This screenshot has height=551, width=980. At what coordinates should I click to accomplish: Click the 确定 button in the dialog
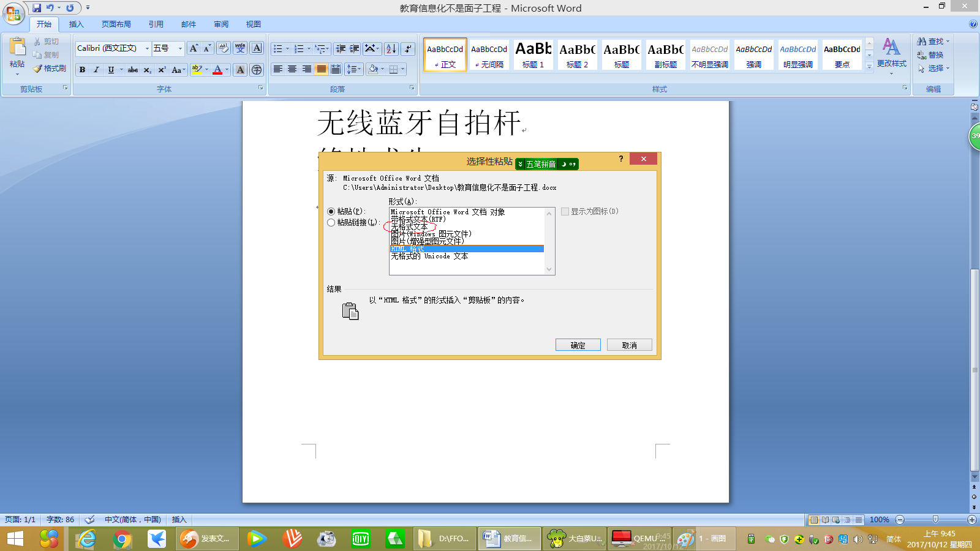coord(578,344)
